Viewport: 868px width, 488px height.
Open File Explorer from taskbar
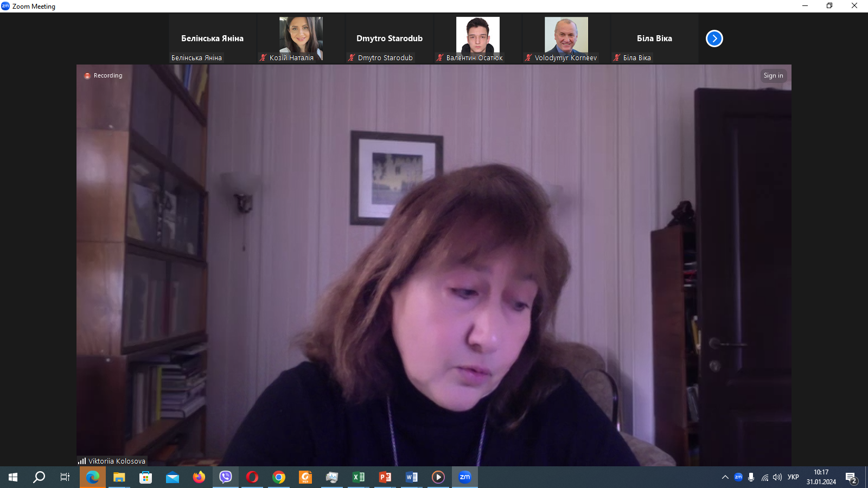click(119, 477)
